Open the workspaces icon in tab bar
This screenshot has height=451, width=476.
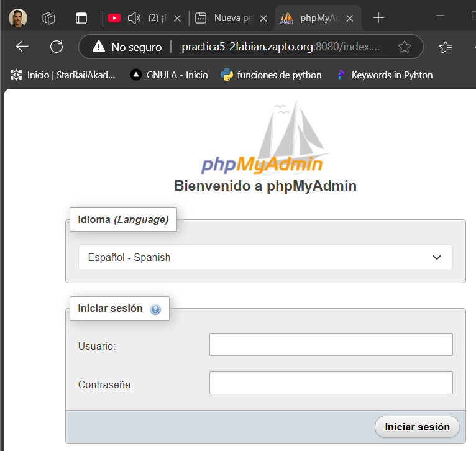point(48,18)
